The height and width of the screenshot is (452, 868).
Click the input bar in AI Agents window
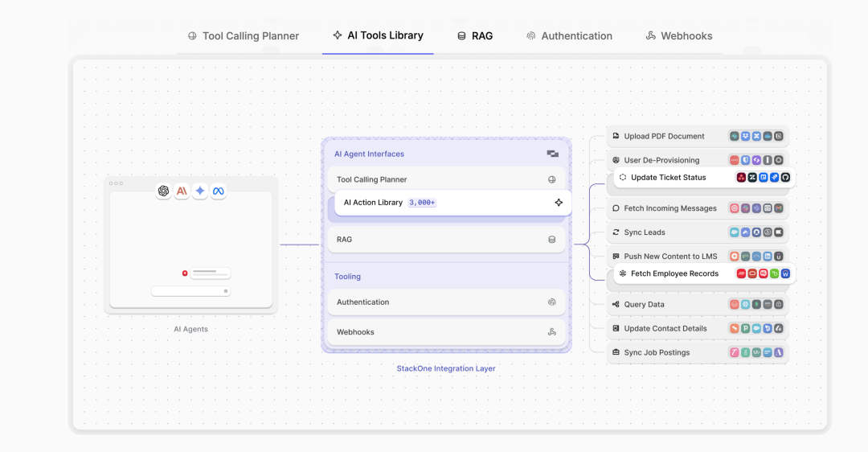pyautogui.click(x=191, y=291)
